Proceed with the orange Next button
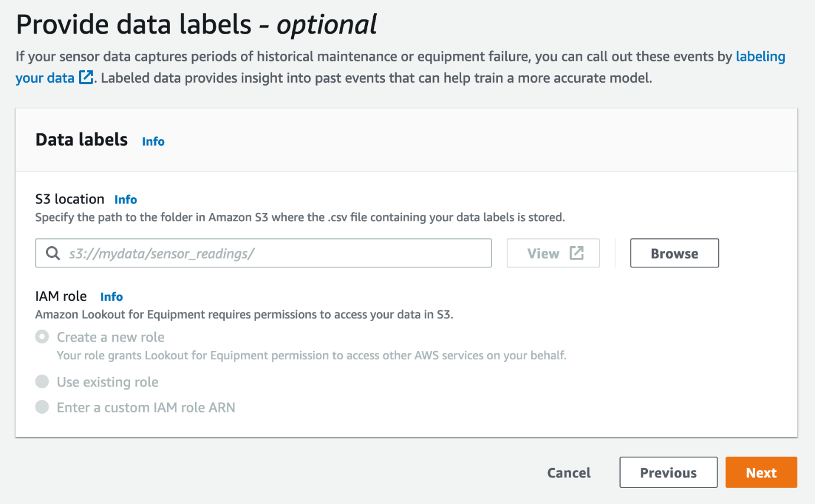 tap(761, 473)
